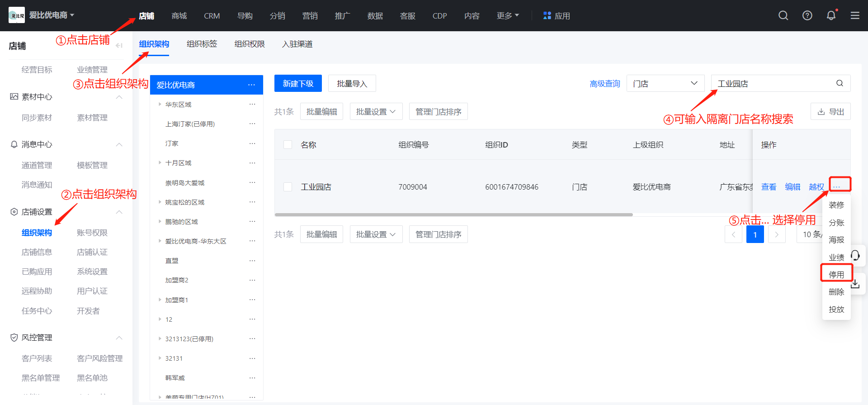
Task: Open more options for 华东区域 node
Action: 252,104
